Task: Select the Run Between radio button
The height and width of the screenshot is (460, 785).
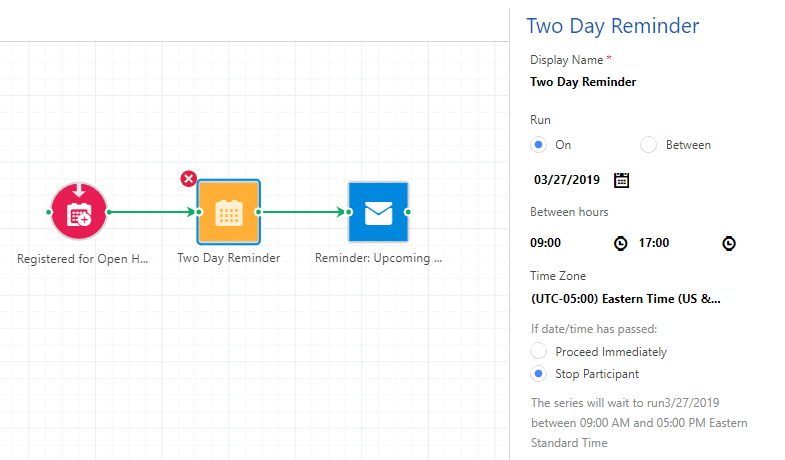Action: (648, 145)
